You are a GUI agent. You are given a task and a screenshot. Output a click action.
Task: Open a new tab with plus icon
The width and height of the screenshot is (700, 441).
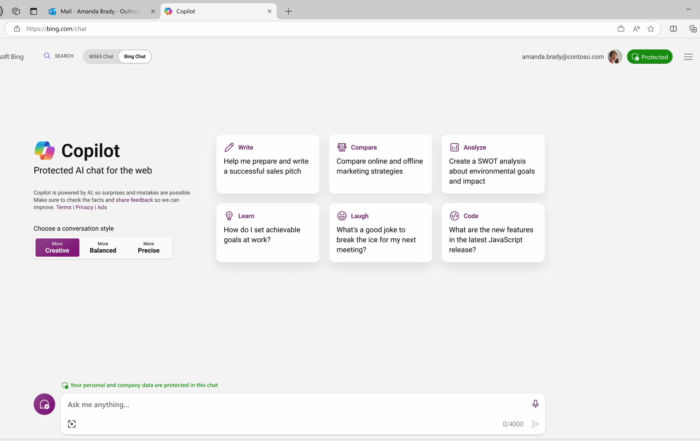click(x=288, y=11)
